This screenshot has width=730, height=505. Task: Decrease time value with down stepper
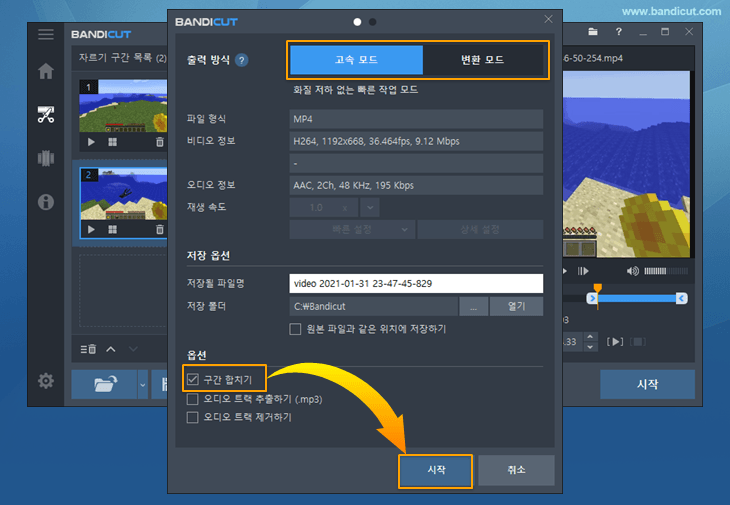[590, 347]
